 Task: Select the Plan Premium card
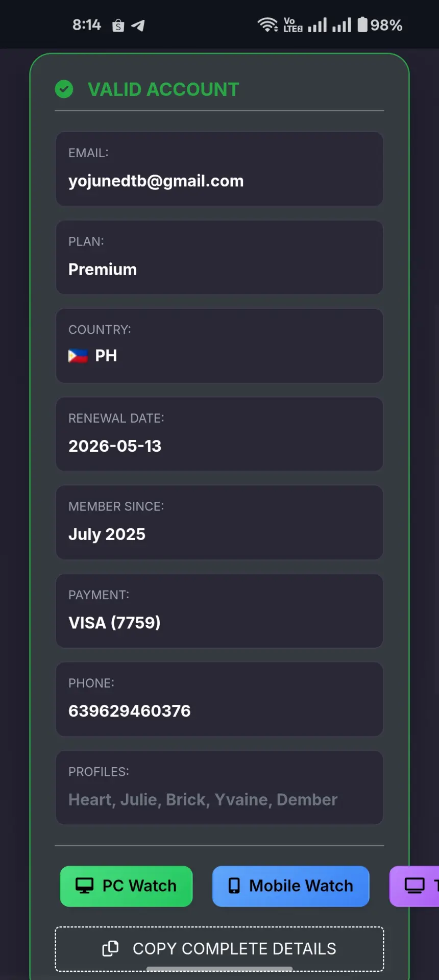[219, 257]
